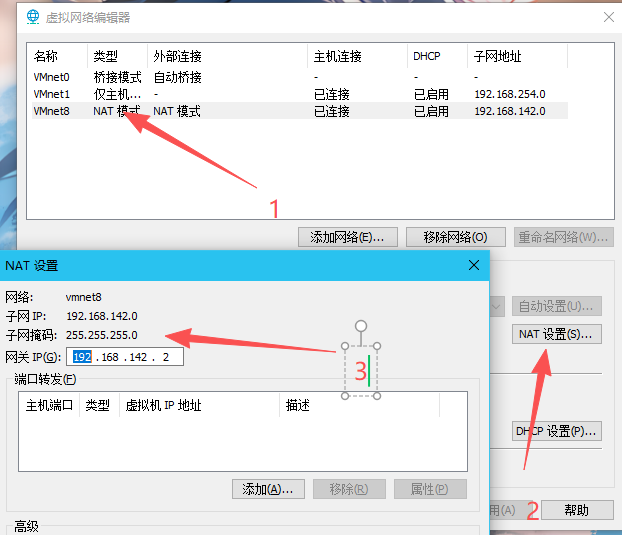
Task: Open NAT 设置(S)... settings
Action: [x=556, y=334]
